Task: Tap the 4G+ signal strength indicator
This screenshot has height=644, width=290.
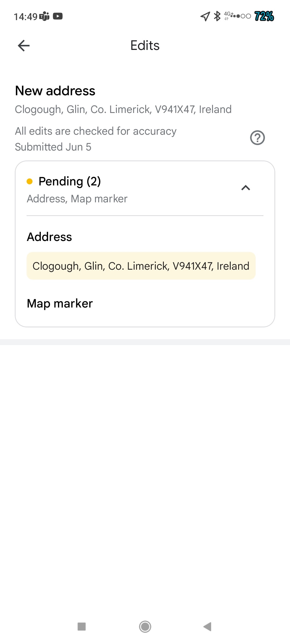Action: [x=237, y=16]
